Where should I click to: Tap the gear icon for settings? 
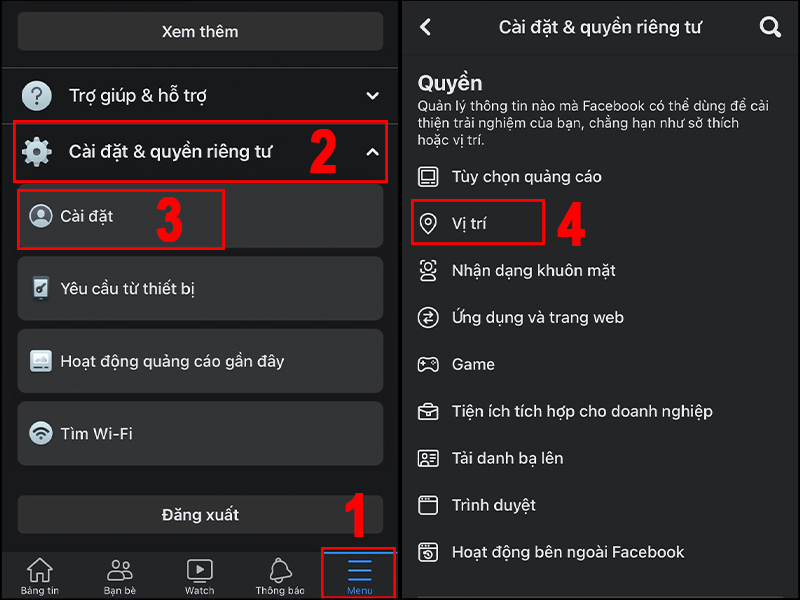37,152
